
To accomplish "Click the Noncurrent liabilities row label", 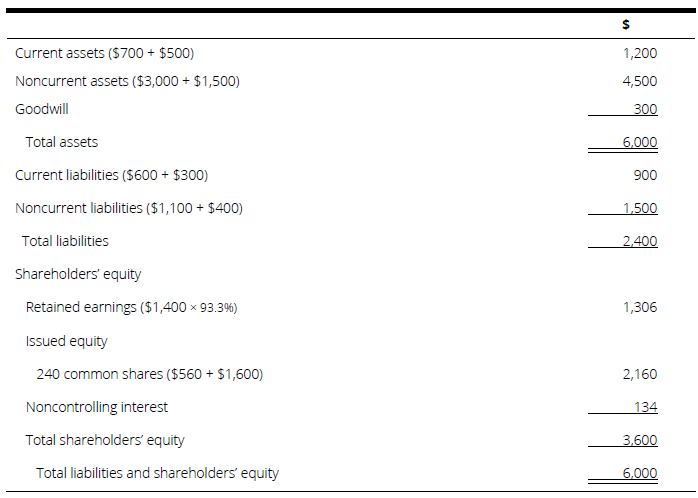I will (x=129, y=208).
